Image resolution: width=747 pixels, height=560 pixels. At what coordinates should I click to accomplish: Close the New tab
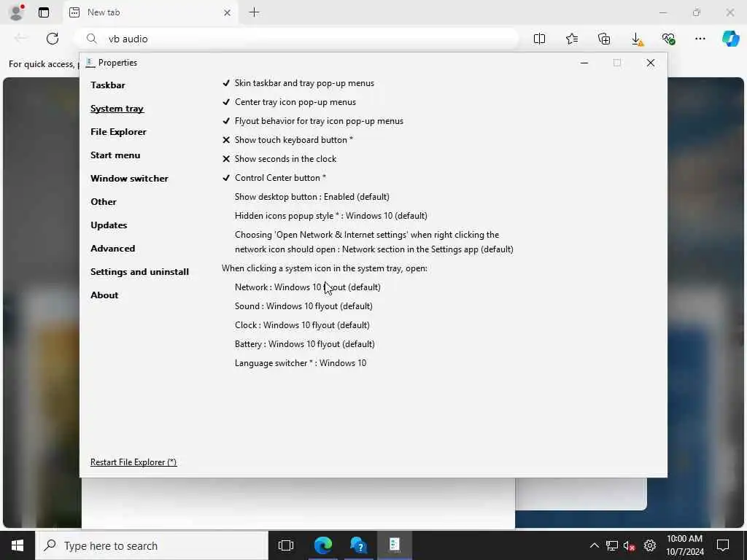tap(228, 13)
